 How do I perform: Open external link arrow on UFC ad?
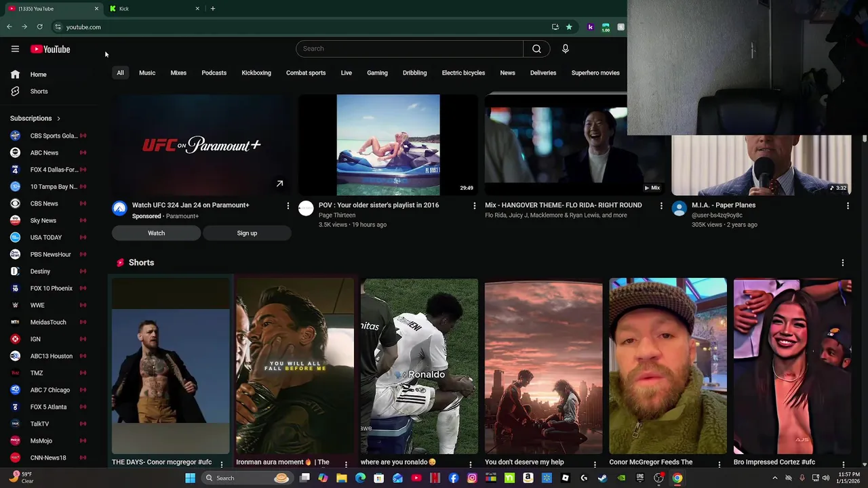[279, 184]
